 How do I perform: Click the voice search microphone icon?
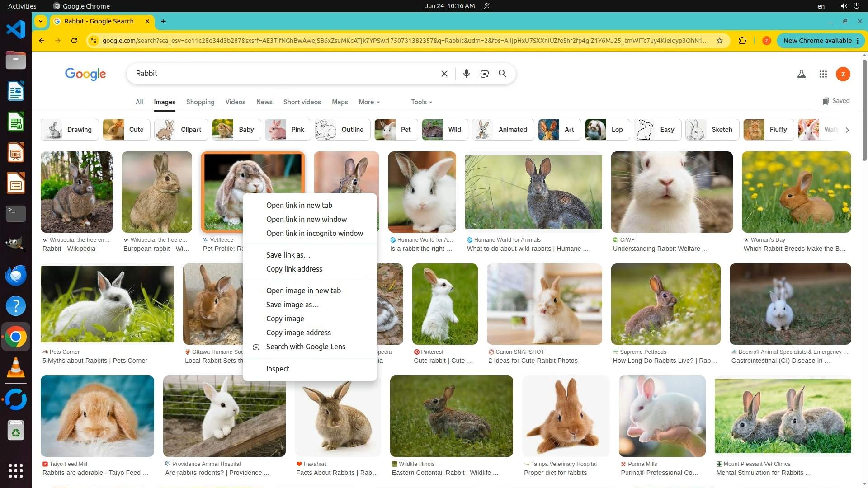(x=466, y=74)
